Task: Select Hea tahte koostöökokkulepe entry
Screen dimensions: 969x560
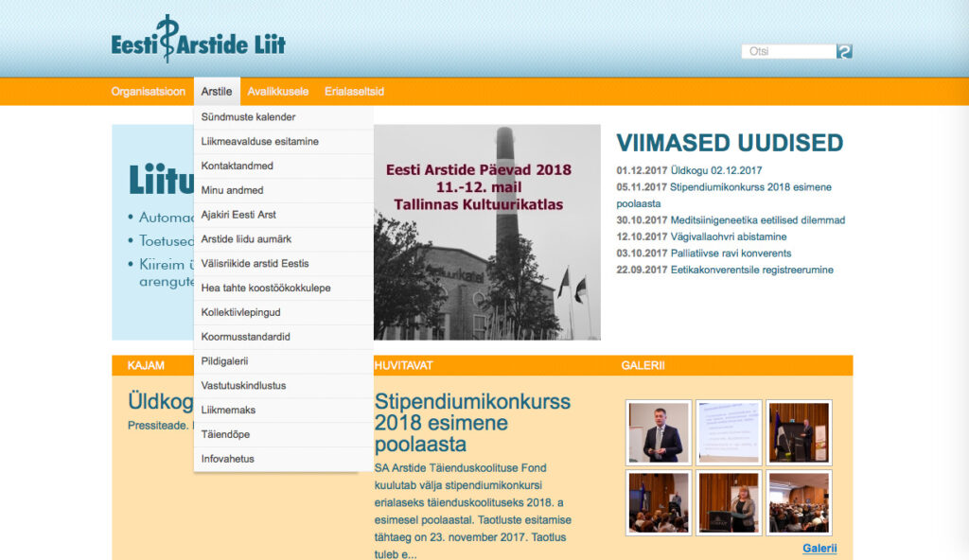Action: click(284, 288)
